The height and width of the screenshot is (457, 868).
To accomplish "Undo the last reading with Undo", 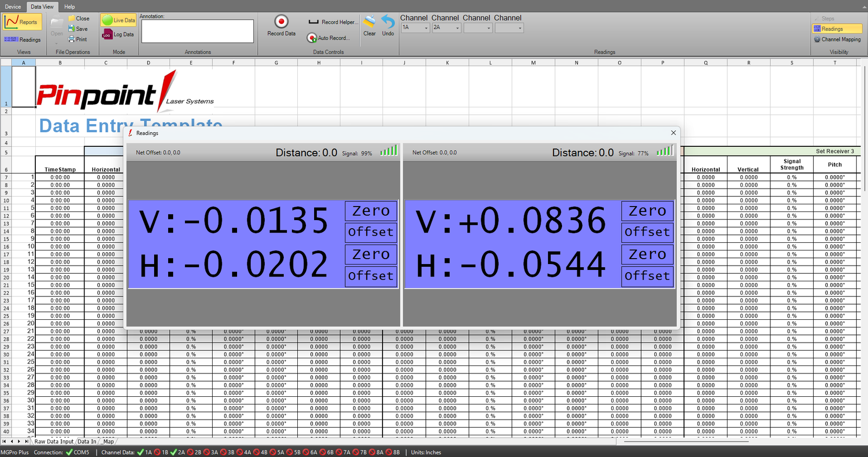I will point(388,26).
